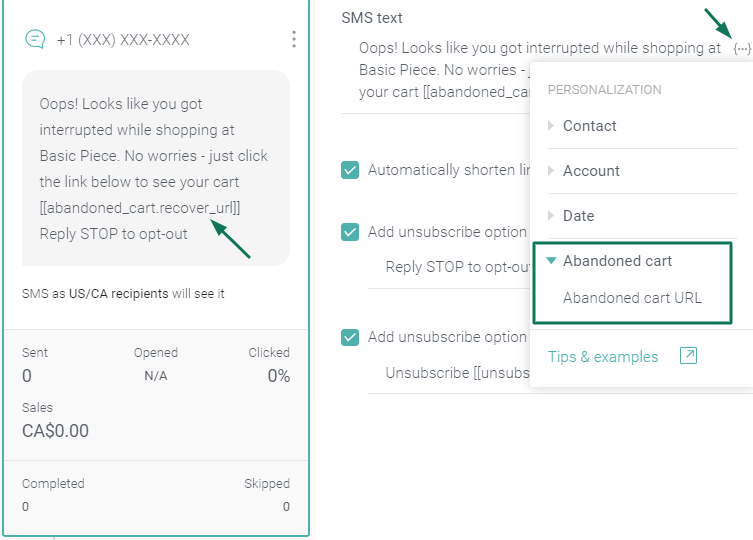Click the external link icon beside Tips
This screenshot has height=540, width=753.
pos(688,356)
